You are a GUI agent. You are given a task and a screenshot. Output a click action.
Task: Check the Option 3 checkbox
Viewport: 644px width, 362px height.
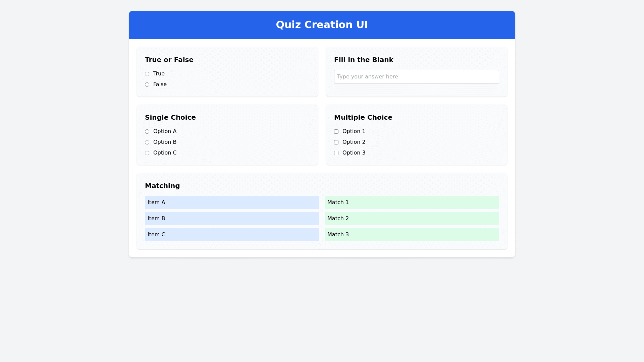(336, 153)
